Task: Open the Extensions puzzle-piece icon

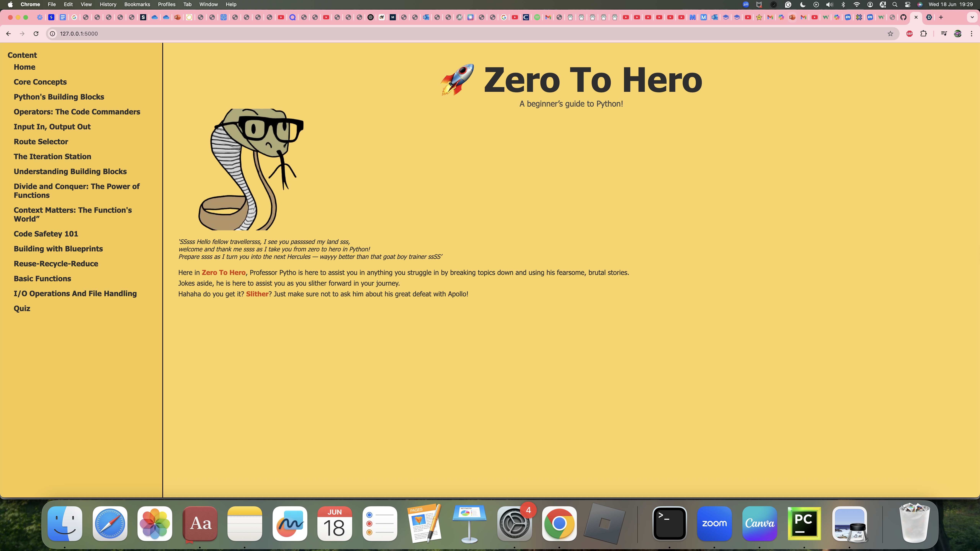Action: click(x=923, y=33)
